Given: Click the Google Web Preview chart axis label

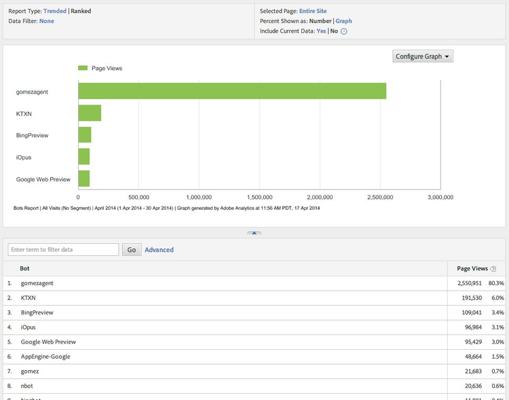Looking at the screenshot, I should (43, 179).
